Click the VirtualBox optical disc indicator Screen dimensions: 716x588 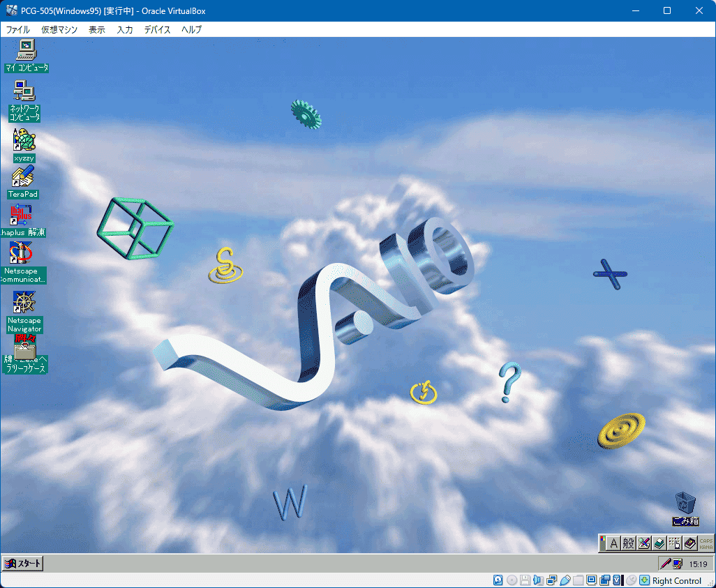point(512,580)
